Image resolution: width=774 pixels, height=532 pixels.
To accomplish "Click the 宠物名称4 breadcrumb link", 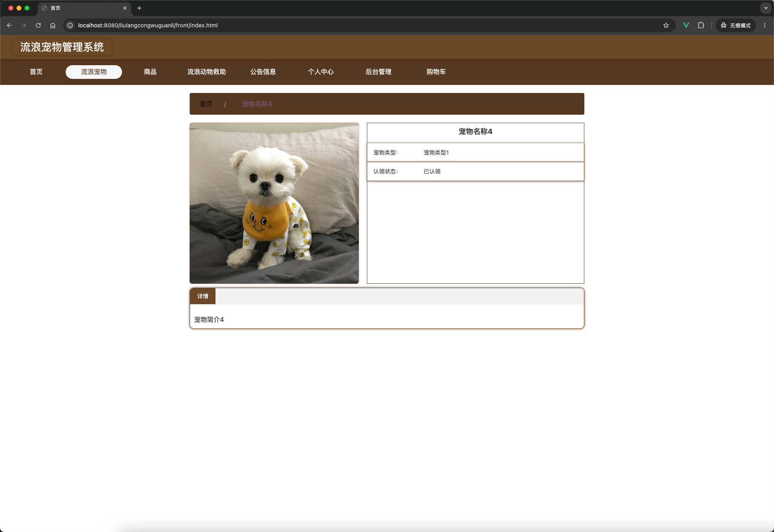I will point(257,104).
